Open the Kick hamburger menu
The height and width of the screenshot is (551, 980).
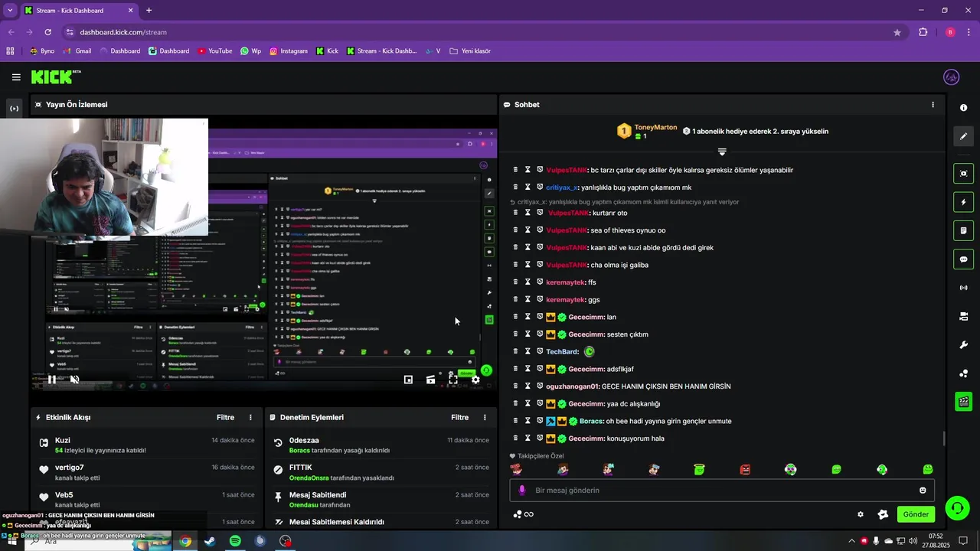click(x=16, y=77)
